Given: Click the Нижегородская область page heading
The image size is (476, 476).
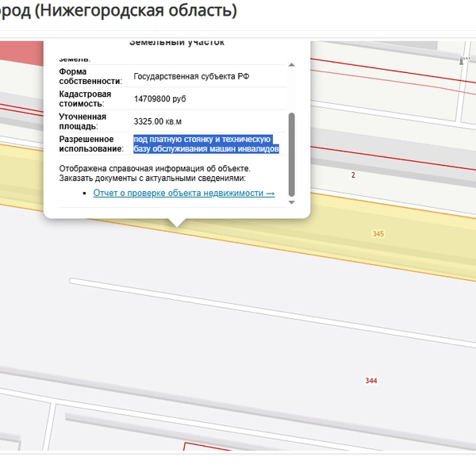Looking at the screenshot, I should (x=118, y=10).
